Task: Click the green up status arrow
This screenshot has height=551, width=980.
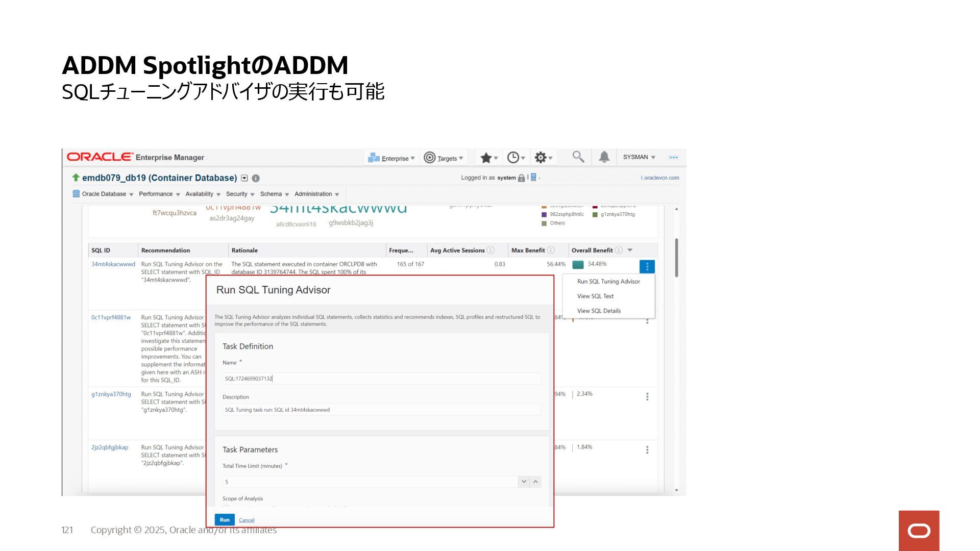Action: (76, 178)
